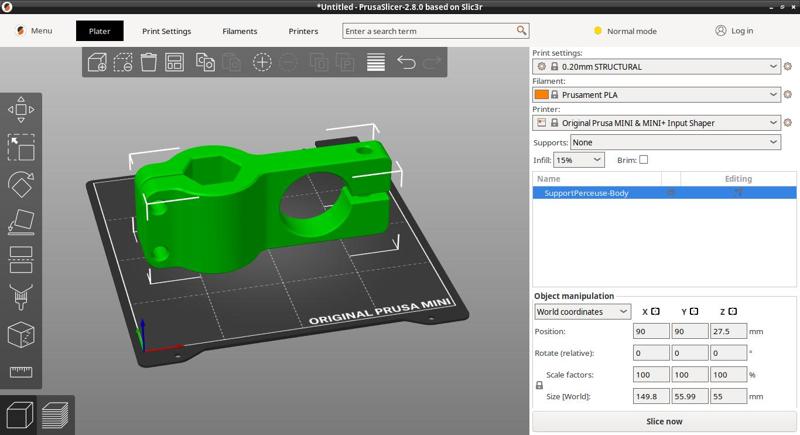Edit printer preset gear icon

pos(788,122)
